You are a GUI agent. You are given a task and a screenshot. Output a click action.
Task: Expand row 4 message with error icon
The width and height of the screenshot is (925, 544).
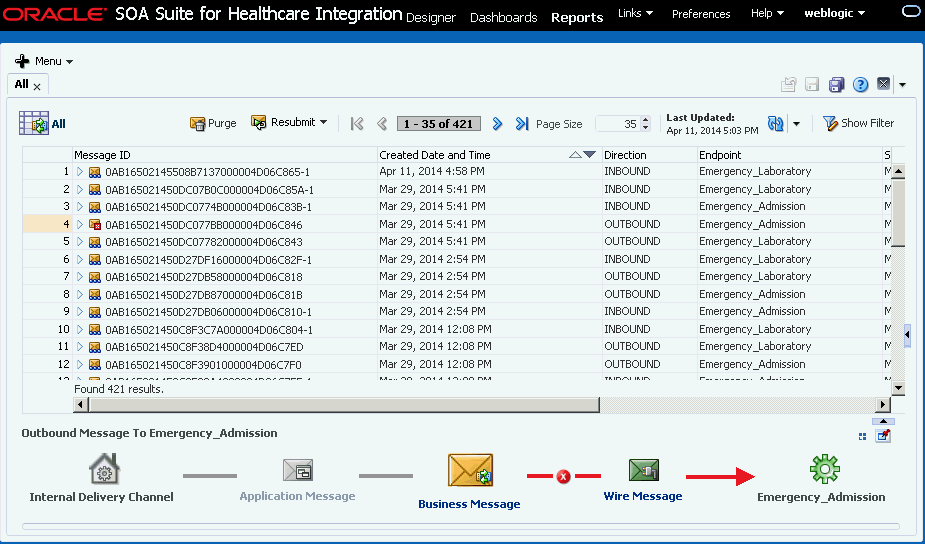click(80, 224)
